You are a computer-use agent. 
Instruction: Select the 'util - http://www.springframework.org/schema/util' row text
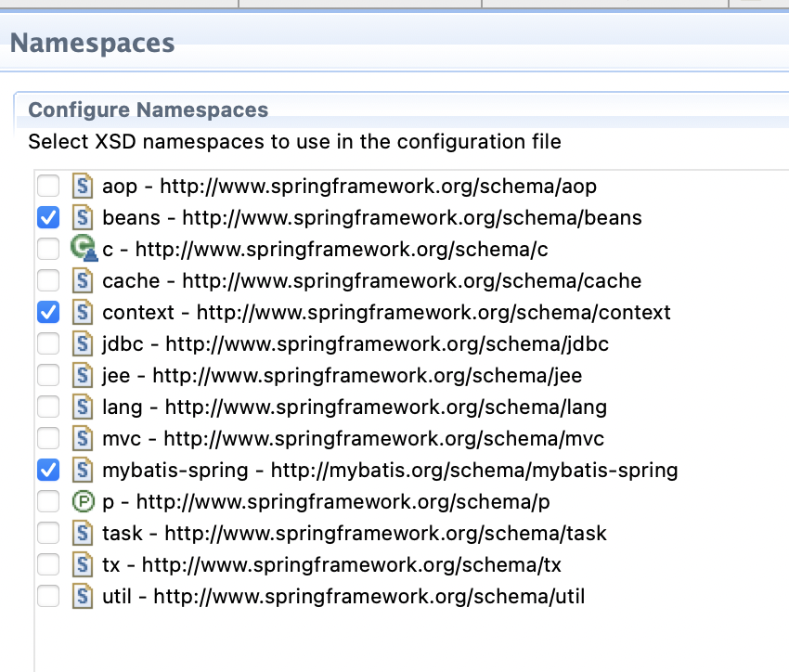(343, 597)
